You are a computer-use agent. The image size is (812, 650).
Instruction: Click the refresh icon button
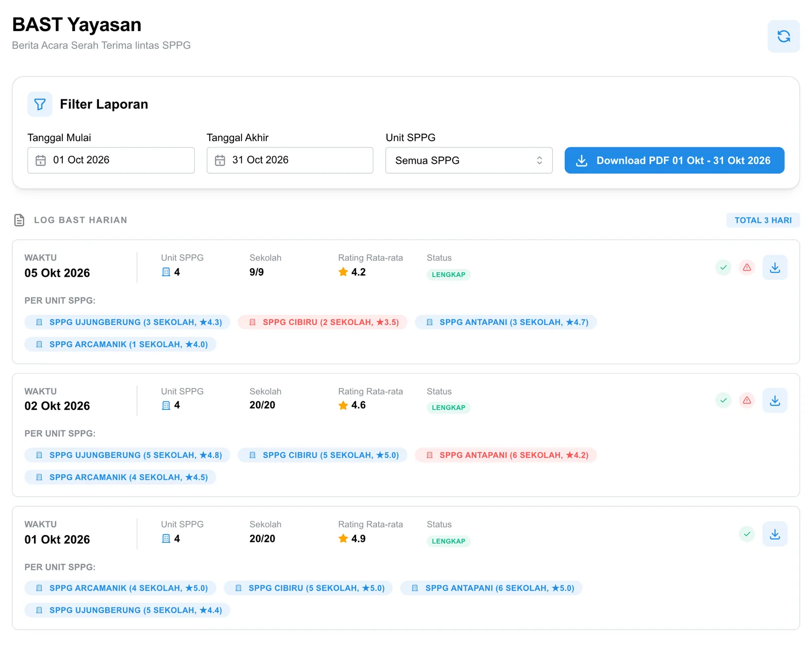pos(784,37)
